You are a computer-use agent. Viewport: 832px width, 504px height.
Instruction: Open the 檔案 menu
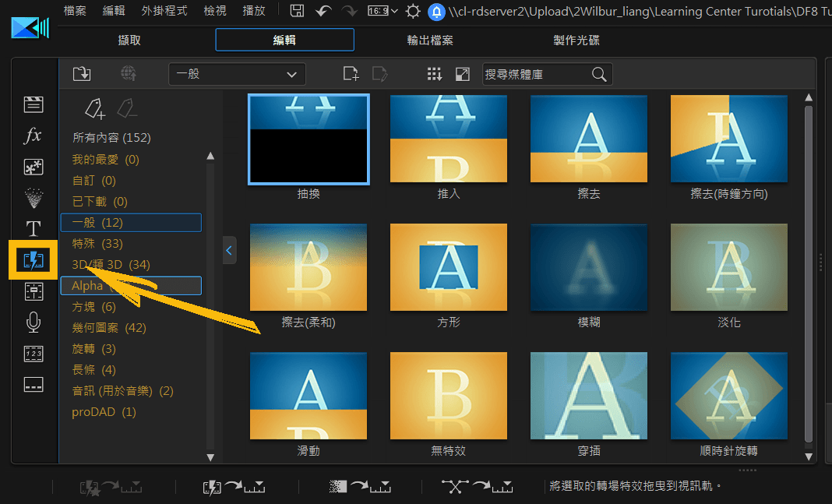pyautogui.click(x=75, y=11)
